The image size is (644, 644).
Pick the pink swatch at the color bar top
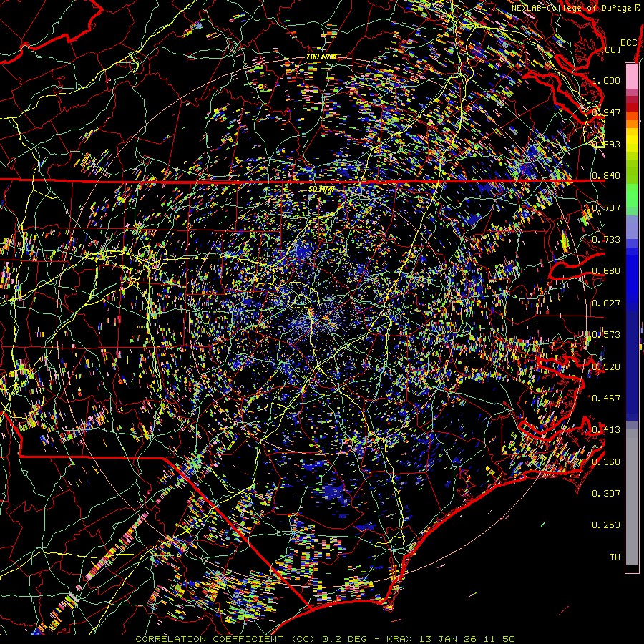632,76
